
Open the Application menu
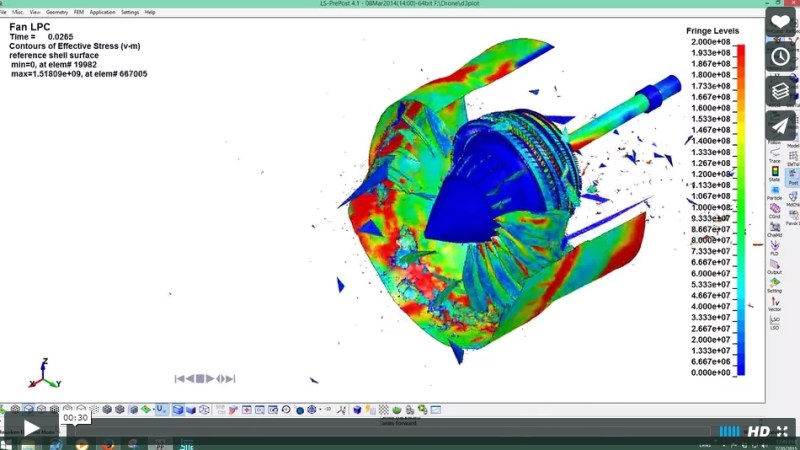point(102,12)
